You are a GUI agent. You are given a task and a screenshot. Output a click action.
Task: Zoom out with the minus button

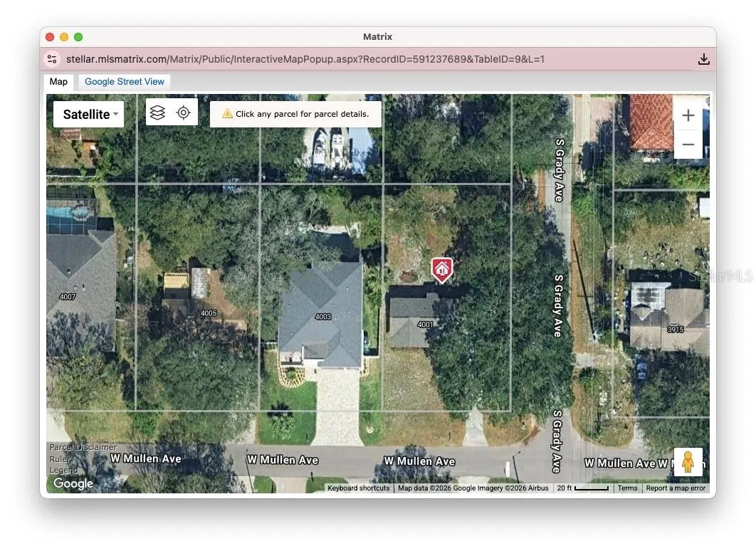click(688, 144)
